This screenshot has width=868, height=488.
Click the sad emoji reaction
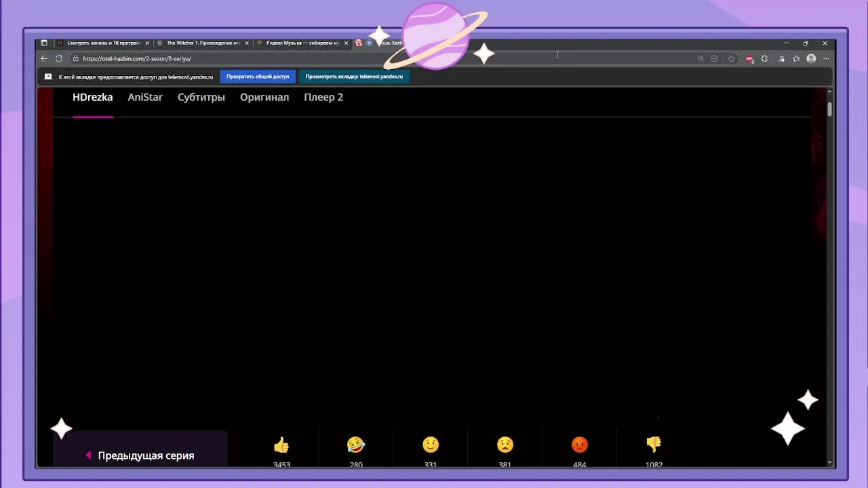(x=505, y=445)
